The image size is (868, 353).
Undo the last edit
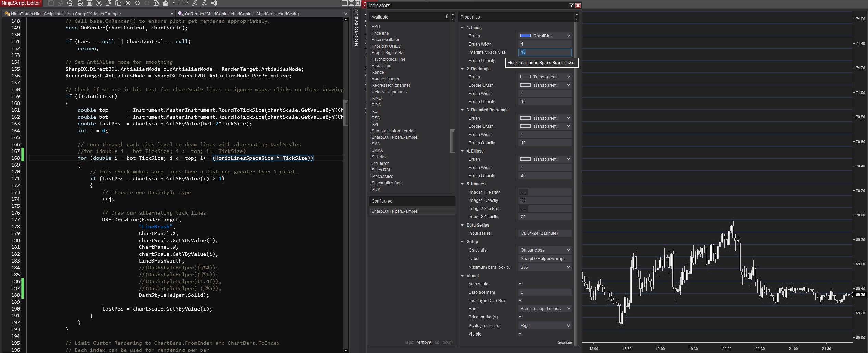point(137,3)
